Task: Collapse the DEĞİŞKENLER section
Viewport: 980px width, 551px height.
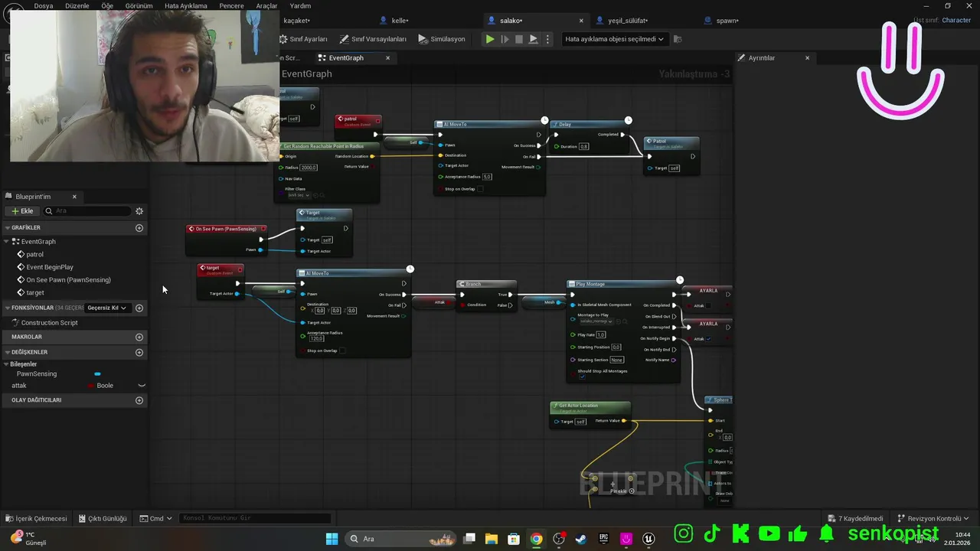Action: tap(7, 352)
